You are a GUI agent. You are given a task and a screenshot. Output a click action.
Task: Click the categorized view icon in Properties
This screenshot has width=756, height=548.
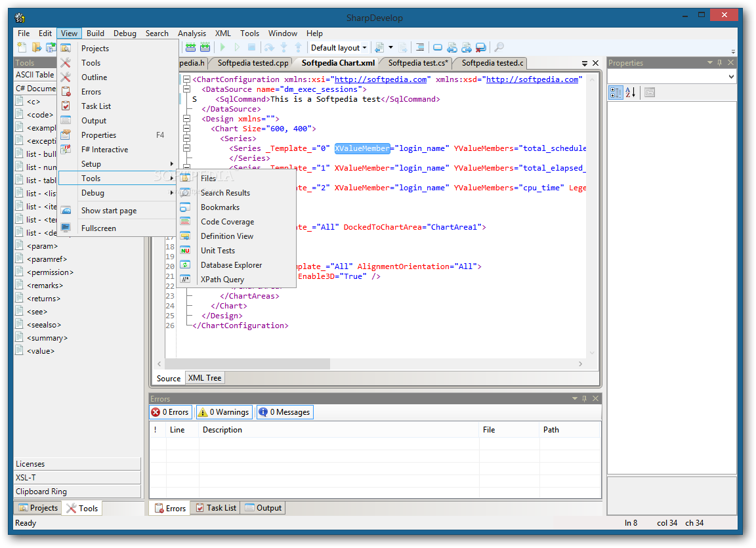(616, 93)
